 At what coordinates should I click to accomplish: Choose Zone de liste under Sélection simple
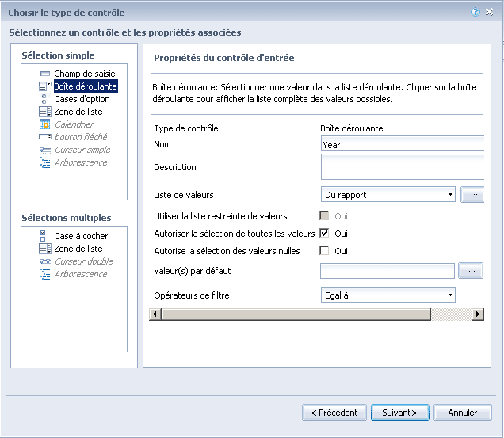click(78, 112)
